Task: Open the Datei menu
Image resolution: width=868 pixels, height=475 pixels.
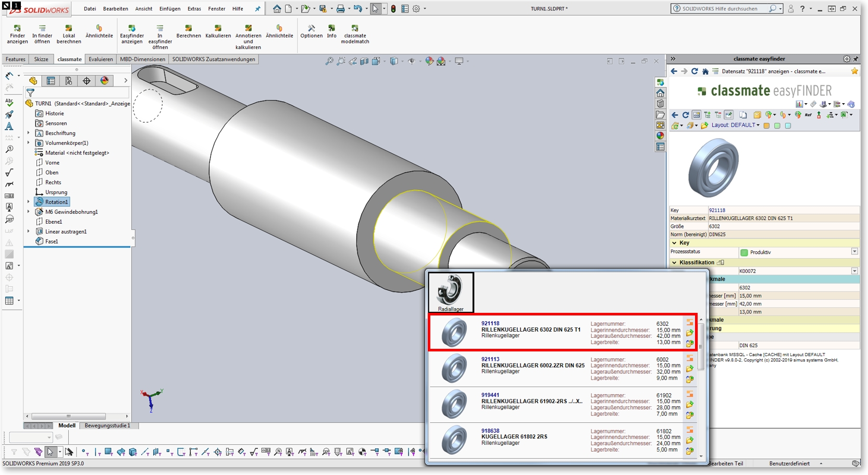Action: click(x=90, y=9)
